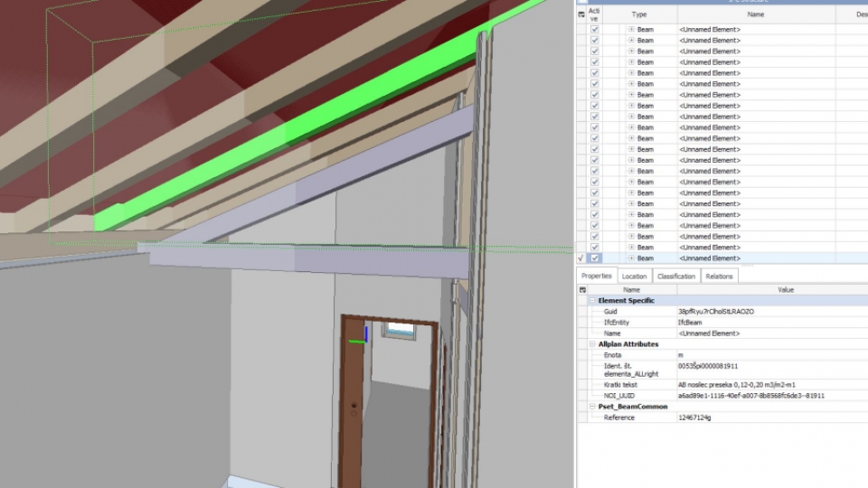This screenshot has height=488, width=868.
Task: Uncheck Active checkbox of the selected last Beam
Action: pos(594,258)
